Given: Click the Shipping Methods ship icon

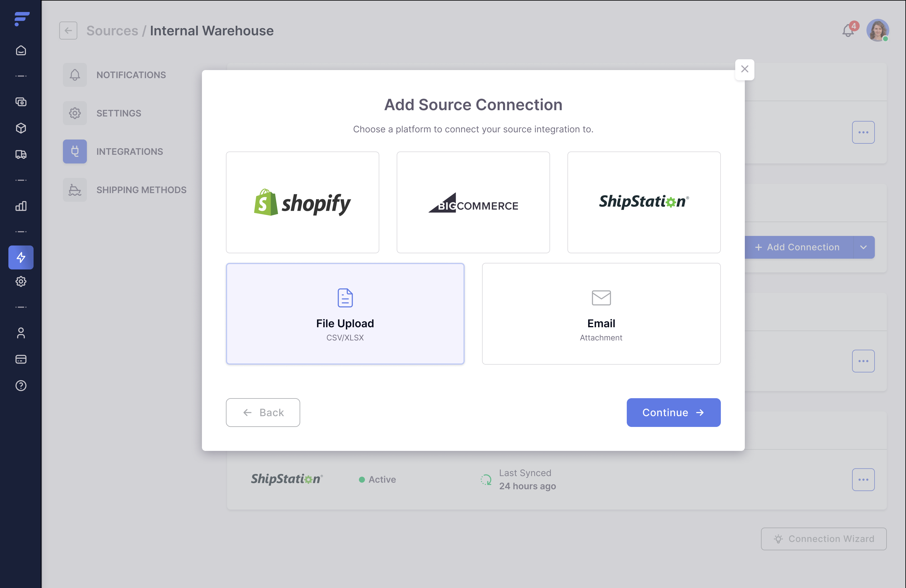Looking at the screenshot, I should pos(75,190).
